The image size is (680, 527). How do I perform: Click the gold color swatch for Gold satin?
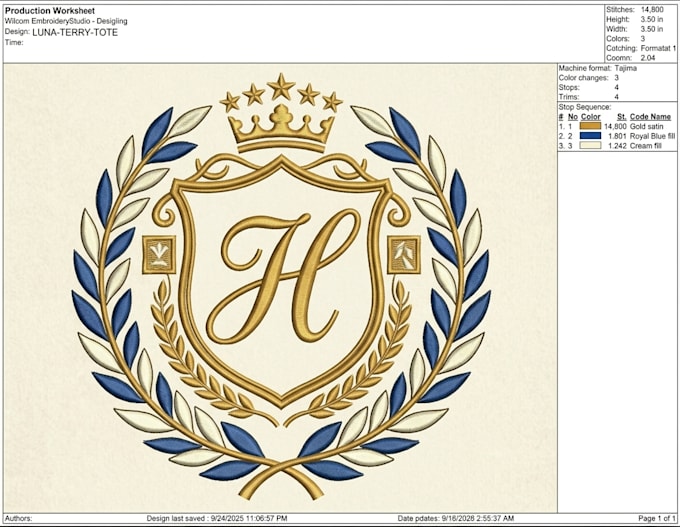click(590, 126)
